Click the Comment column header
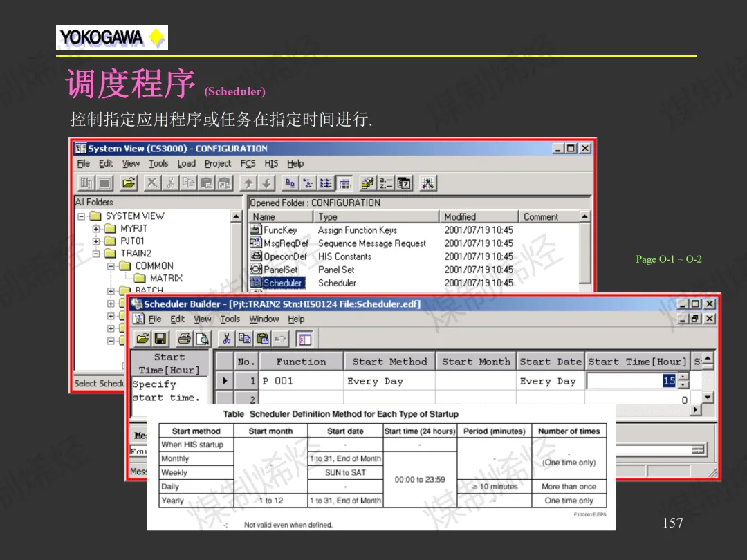This screenshot has width=747, height=560. point(549,216)
